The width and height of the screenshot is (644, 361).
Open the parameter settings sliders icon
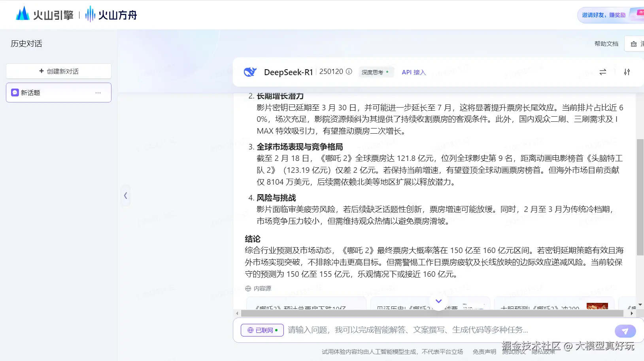coord(627,72)
